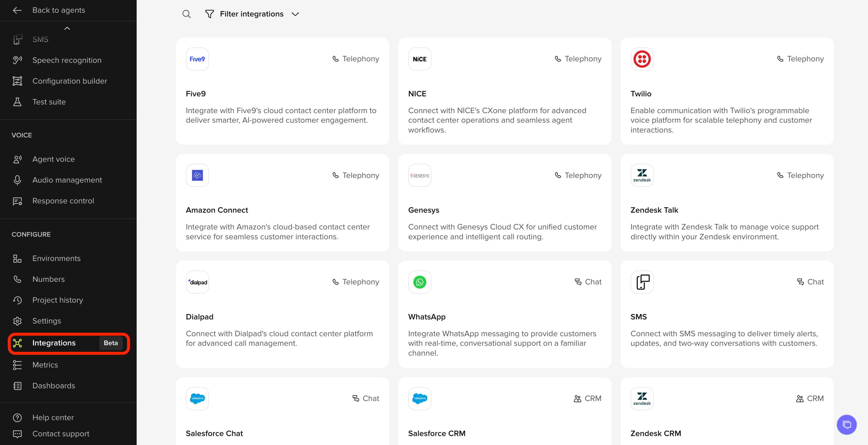868x445 pixels.
Task: Click CRM tag on Salesforce CRM card
Action: tap(588, 398)
